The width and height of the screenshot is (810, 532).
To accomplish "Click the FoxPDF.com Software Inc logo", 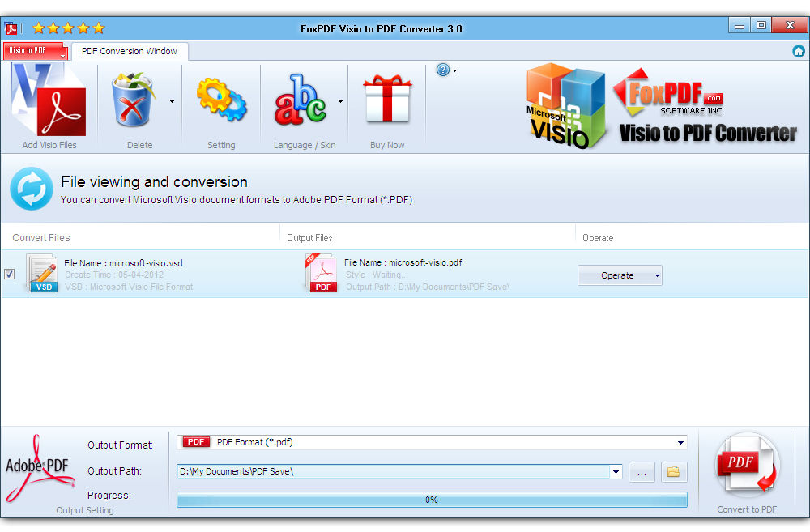I will tap(667, 92).
